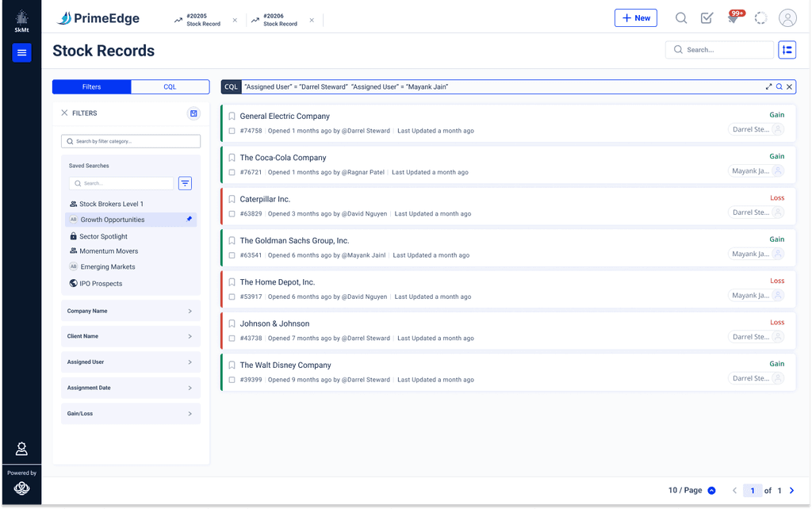Open the 10 / Page size dropdown
This screenshot has height=509, width=812.
(691, 490)
